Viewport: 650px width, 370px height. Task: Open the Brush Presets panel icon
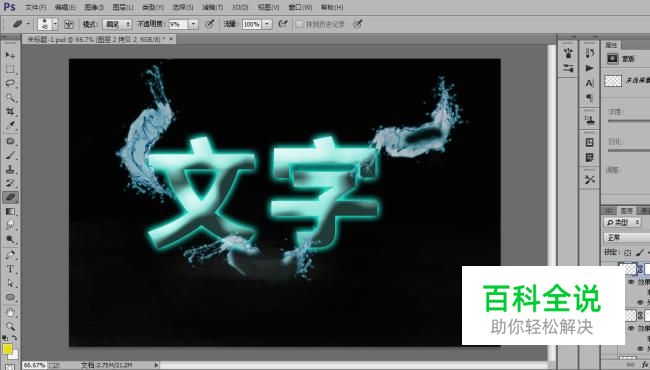568,53
